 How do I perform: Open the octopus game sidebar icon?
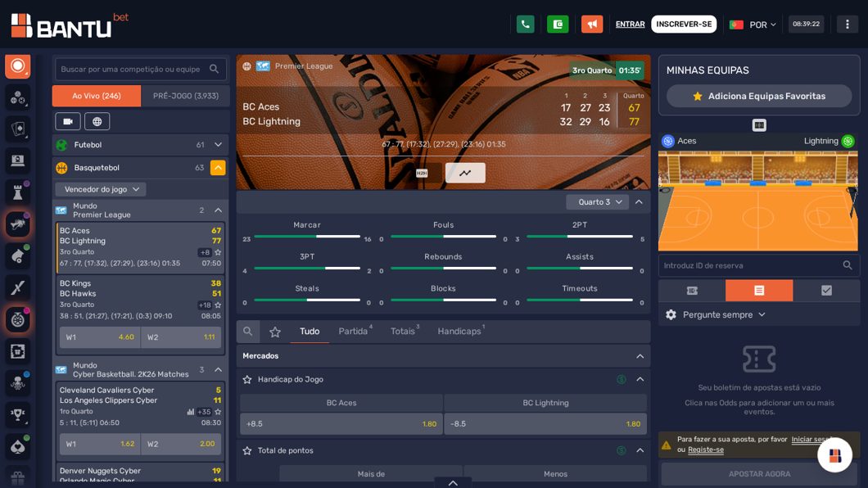18,382
